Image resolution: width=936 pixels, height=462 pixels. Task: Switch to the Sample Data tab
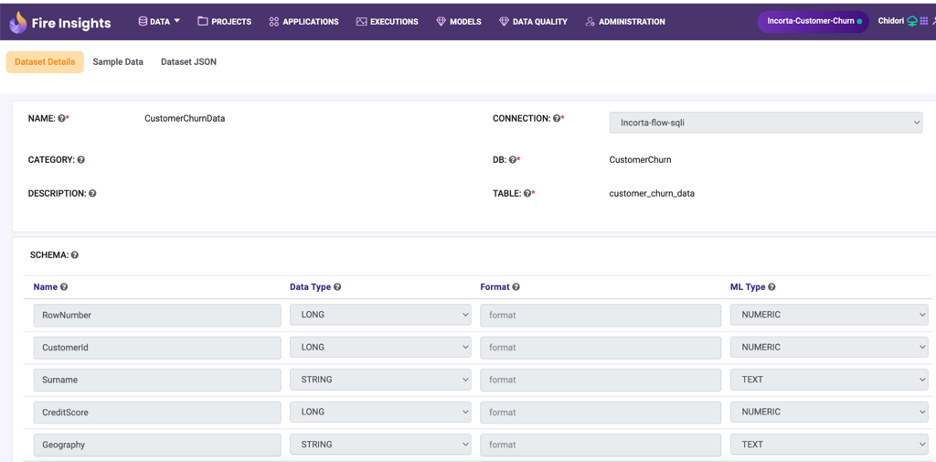(x=118, y=62)
